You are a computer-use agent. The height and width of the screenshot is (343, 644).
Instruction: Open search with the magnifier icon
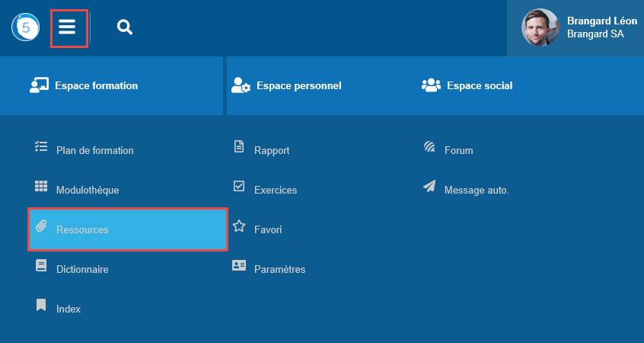tap(125, 27)
